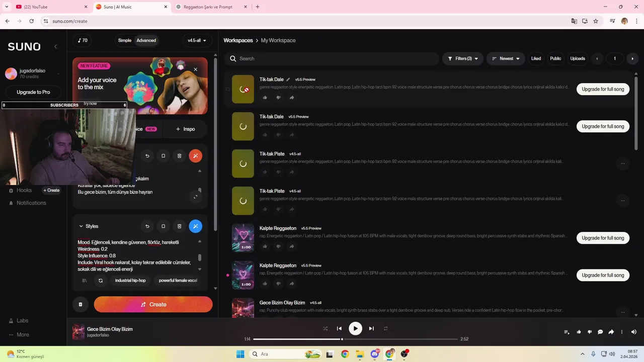Open Notifications in the sidebar
644x362 pixels.
tap(27, 203)
